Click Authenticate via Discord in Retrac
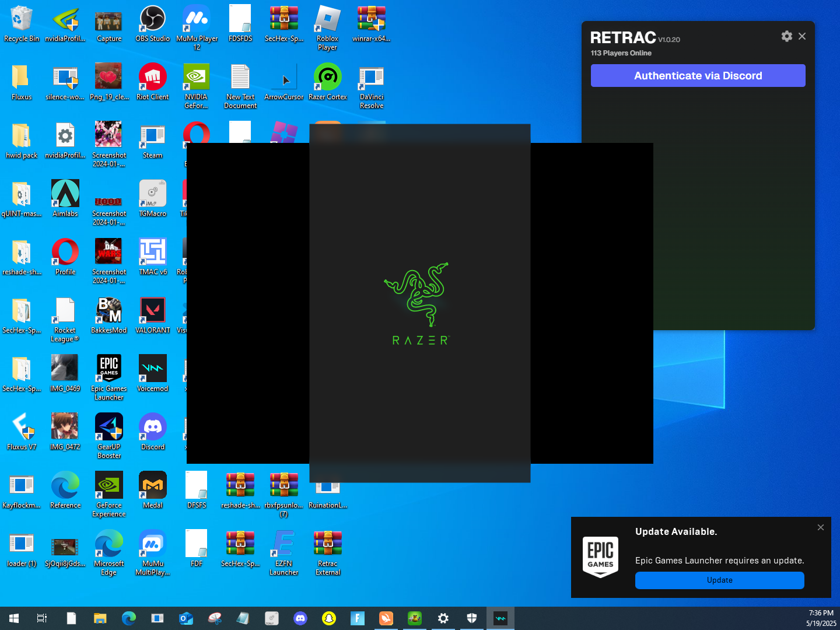Image resolution: width=840 pixels, height=630 pixels. click(x=698, y=76)
